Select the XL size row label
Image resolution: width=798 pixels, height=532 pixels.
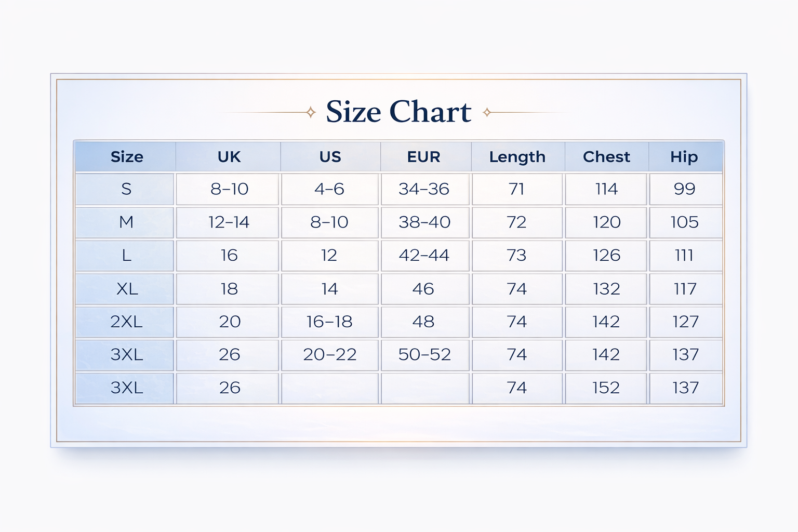pos(127,289)
